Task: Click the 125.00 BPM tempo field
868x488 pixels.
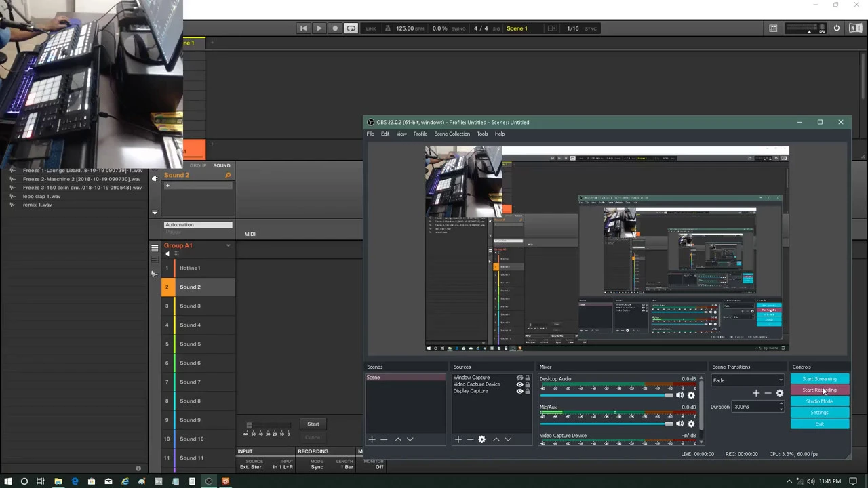Action: 410,28
